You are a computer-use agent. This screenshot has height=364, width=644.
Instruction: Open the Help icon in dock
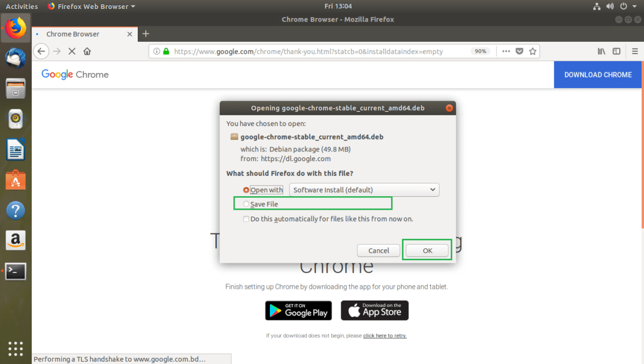(16, 210)
